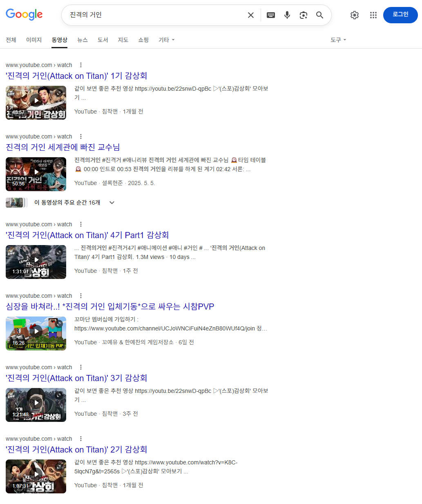
Task: Play the 50:56 video thumbnail
Action: [x=36, y=174]
